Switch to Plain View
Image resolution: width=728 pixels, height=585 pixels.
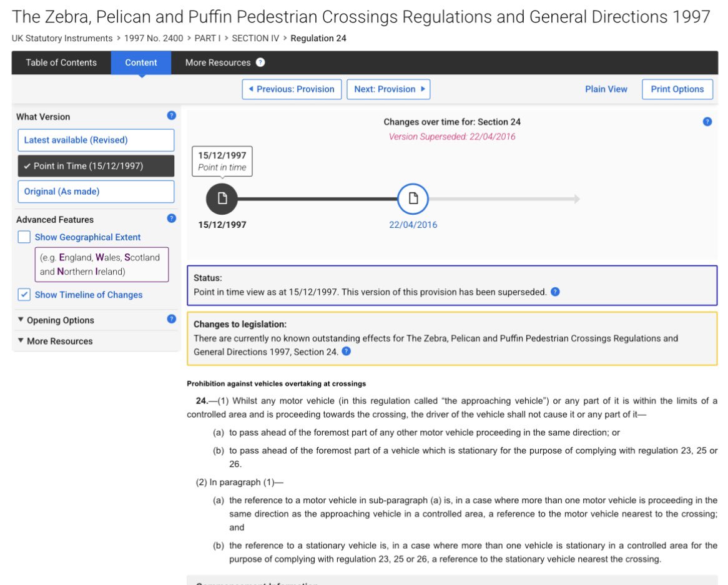pyautogui.click(x=606, y=89)
